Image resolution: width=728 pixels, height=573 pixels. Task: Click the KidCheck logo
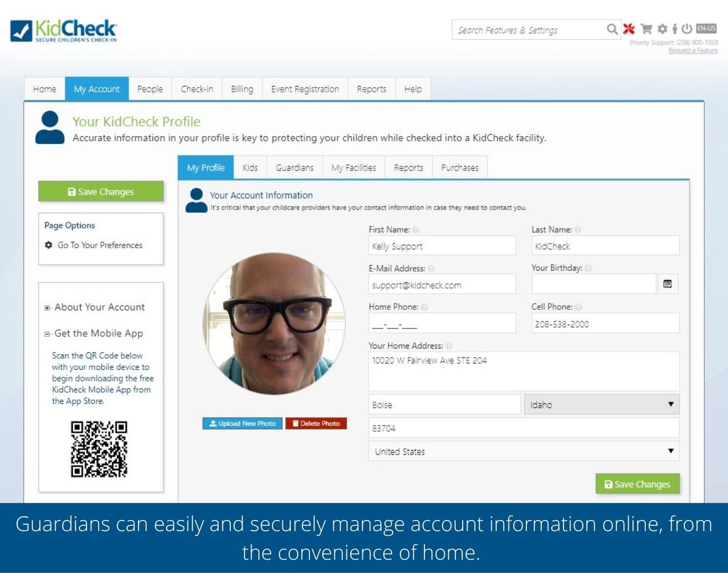point(64,31)
